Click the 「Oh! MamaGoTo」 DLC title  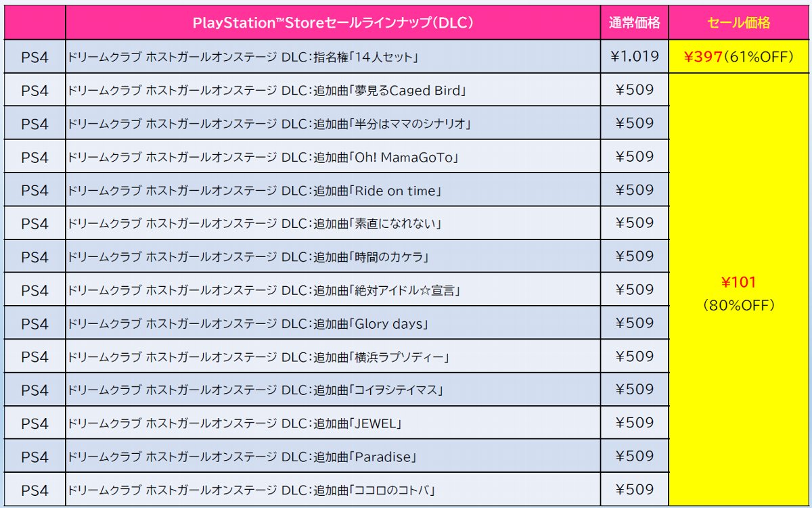point(263,158)
